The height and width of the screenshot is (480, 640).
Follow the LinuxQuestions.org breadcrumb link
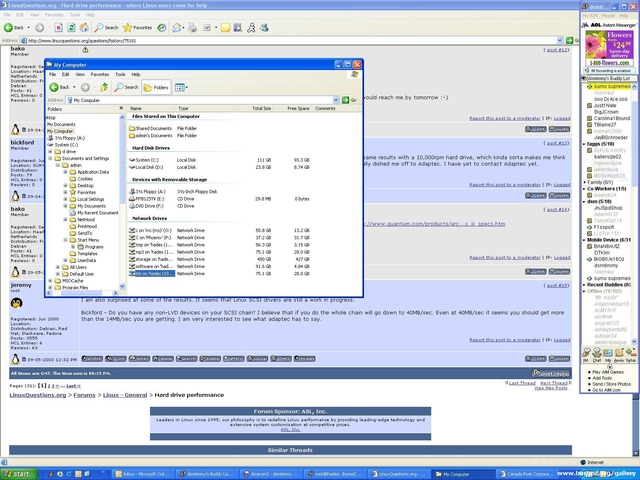(x=38, y=395)
